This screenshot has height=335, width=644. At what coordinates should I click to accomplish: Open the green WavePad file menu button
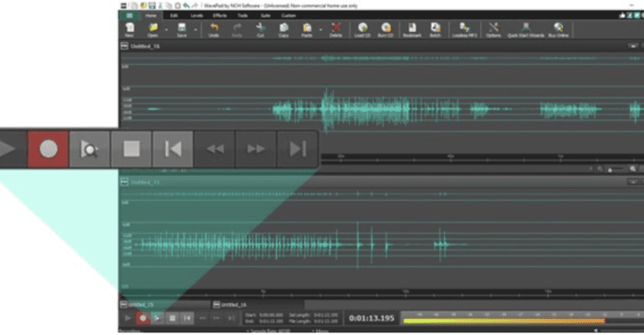pos(130,16)
